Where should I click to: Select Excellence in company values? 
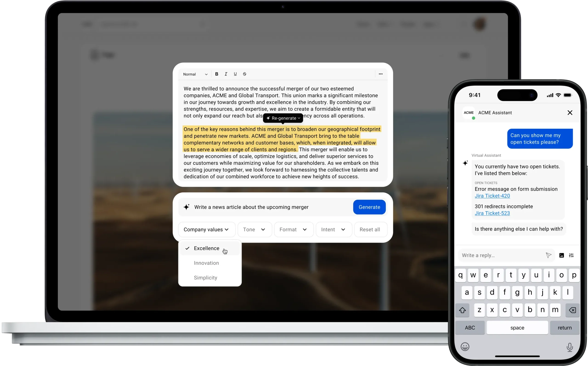pyautogui.click(x=206, y=248)
